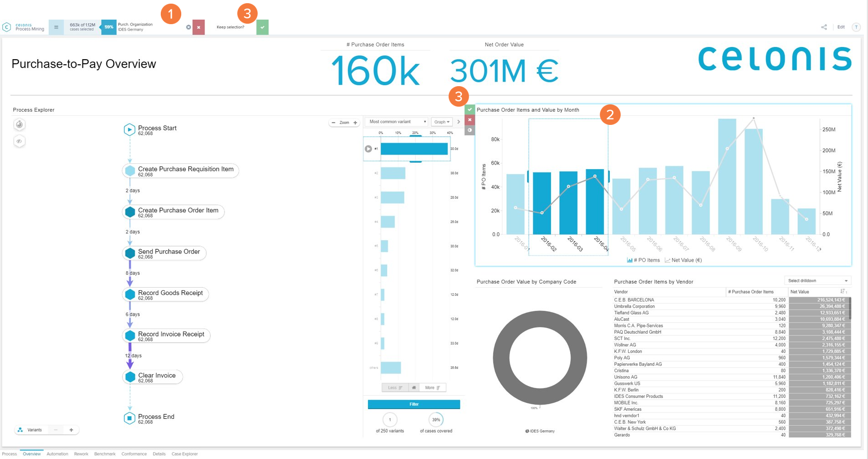Select Send Purchase Order node
This screenshot has width=868, height=459.
[164, 253]
